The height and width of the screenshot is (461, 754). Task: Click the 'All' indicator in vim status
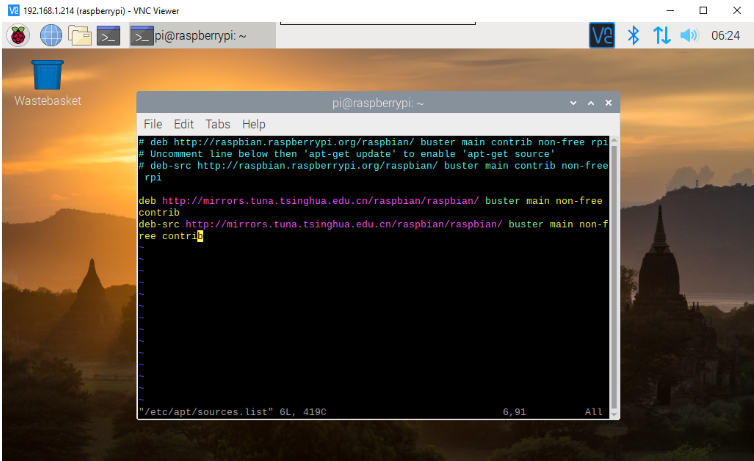(x=593, y=412)
